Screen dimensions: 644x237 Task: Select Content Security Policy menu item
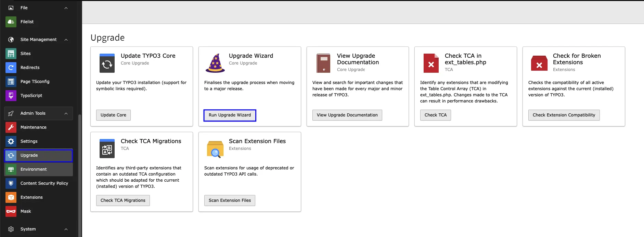(38, 183)
